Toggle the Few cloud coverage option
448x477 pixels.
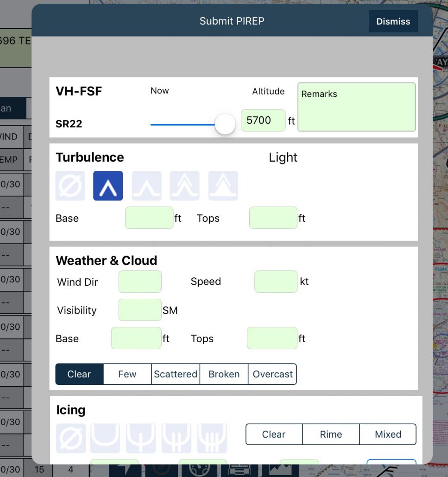[127, 374]
